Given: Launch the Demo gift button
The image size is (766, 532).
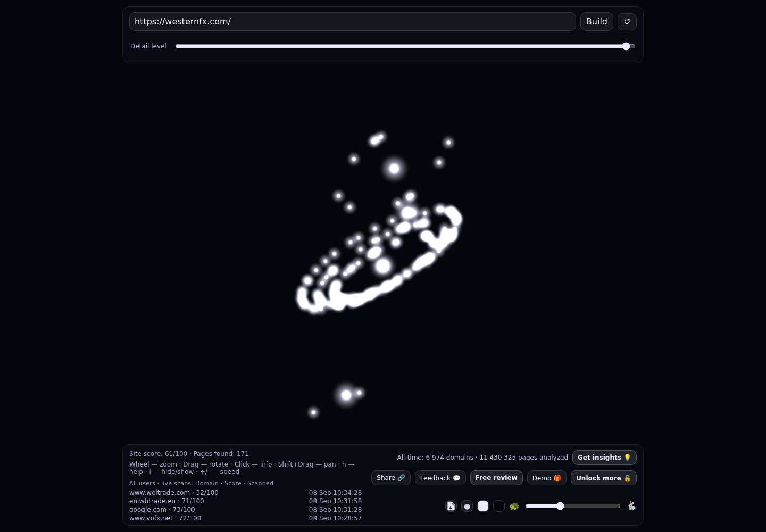Looking at the screenshot, I should point(547,478).
